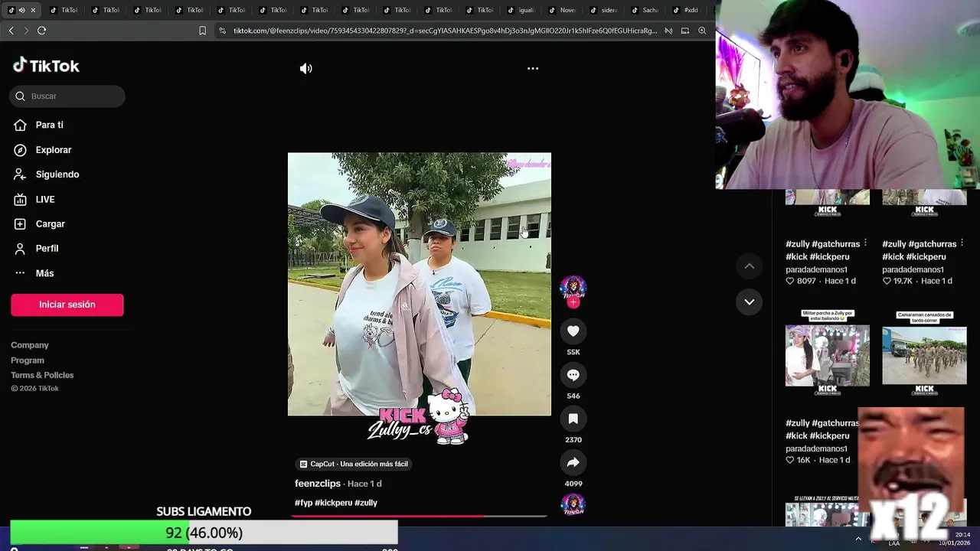
Task: Click the CapCut edición más fácil tag
Action: 354,464
